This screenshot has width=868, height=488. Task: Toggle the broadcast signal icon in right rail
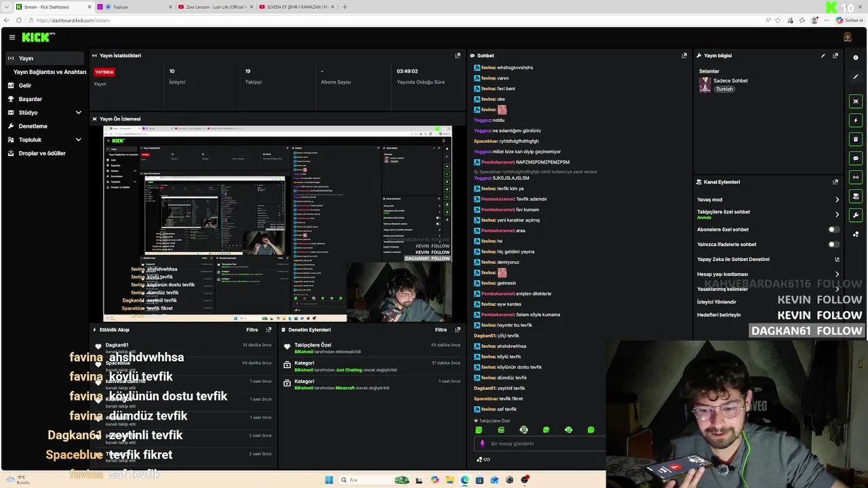pos(856,177)
